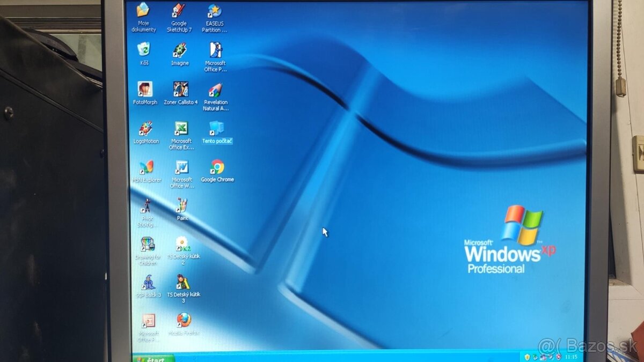Image resolution: width=644 pixels, height=362 pixels.
Task: Click the taskbar clock showing 11:15
Action: [571, 357]
